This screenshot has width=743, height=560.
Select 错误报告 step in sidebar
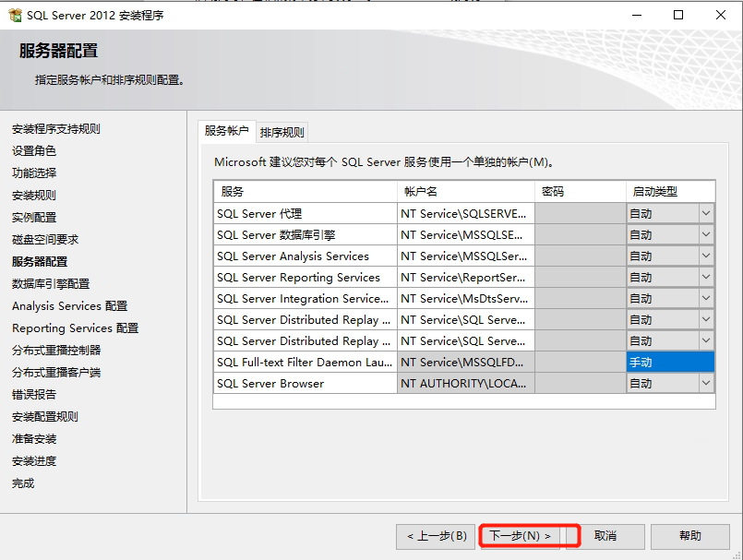pos(34,395)
